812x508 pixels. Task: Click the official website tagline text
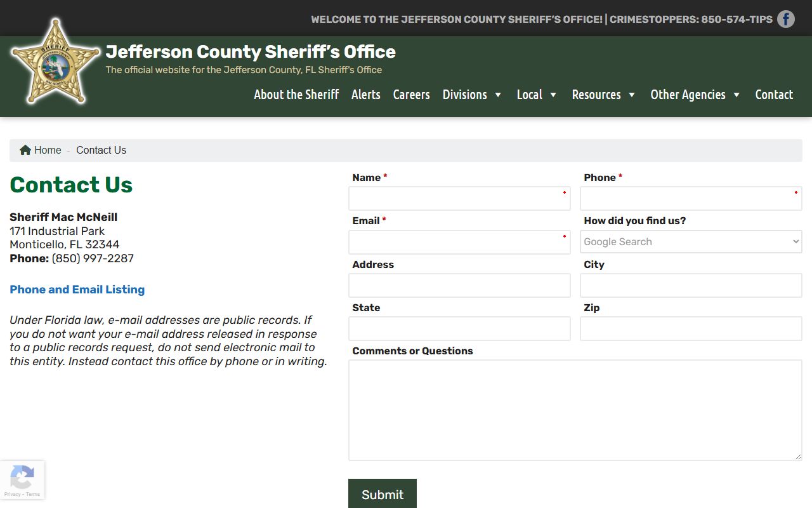[x=244, y=70]
